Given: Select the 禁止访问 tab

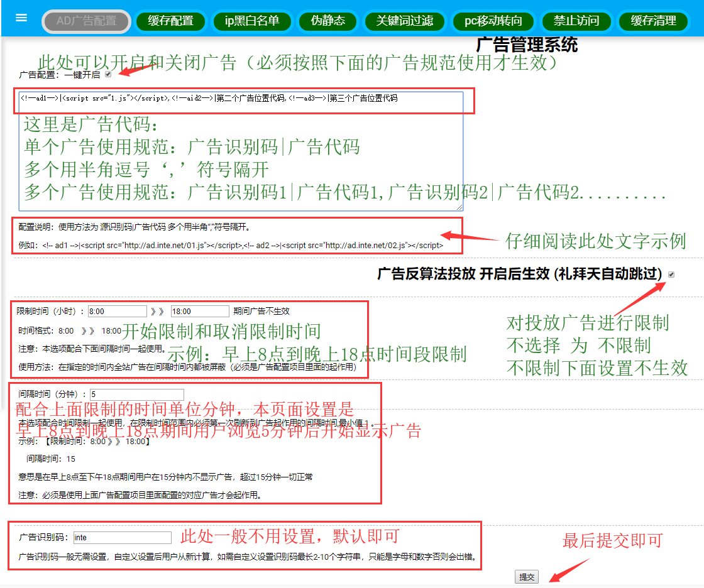Looking at the screenshot, I should pyautogui.click(x=576, y=21).
